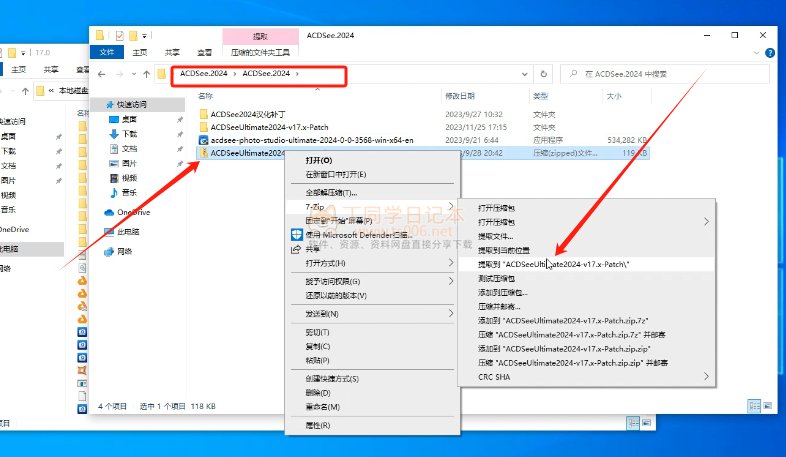
Task: Choose 在新窗口中打开(E) in context menu
Action: 372,174
